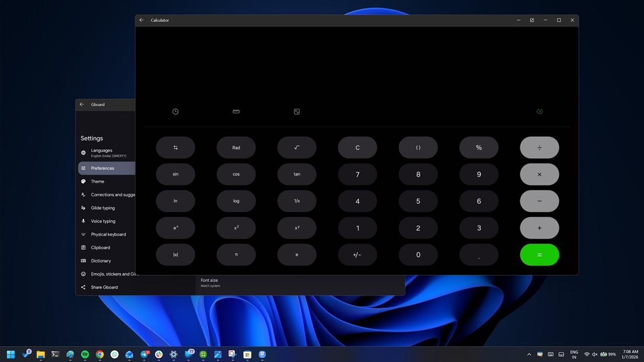Open calculation history via the clock icon
Viewport: 644px width, 362px height.
coord(175,111)
